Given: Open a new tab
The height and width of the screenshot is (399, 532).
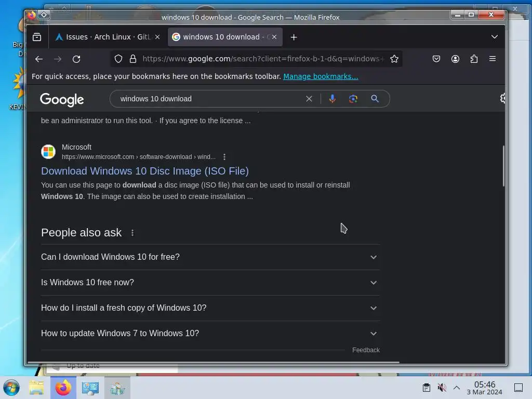Looking at the screenshot, I should click(x=294, y=37).
